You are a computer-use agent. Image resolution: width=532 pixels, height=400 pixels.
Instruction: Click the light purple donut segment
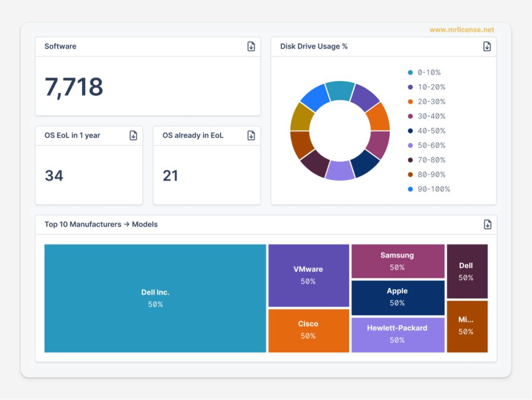coord(340,172)
